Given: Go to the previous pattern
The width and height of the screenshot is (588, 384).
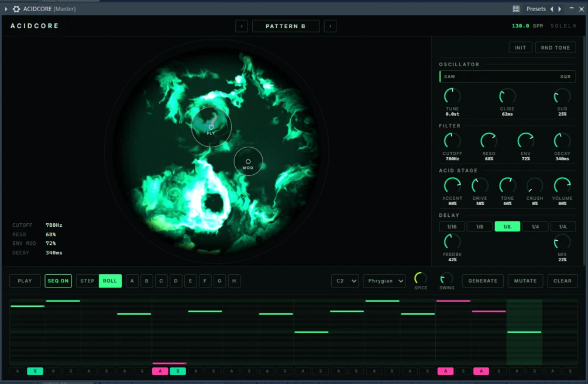Looking at the screenshot, I should tap(242, 26).
